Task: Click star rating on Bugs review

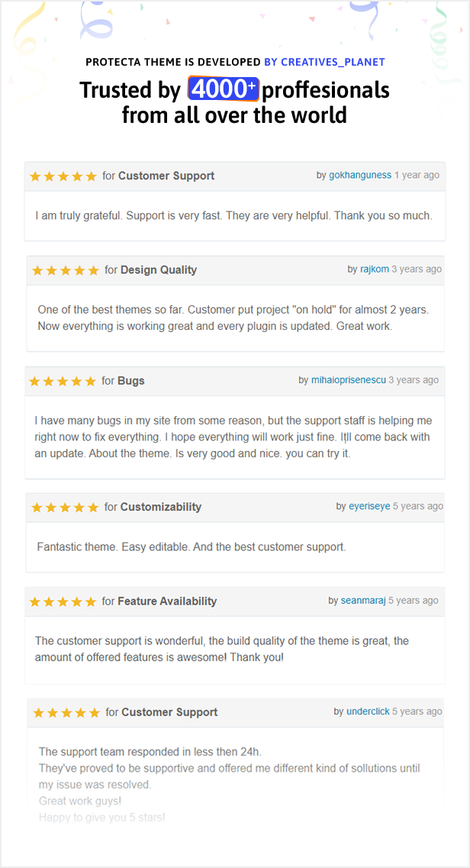Action: pos(63,381)
